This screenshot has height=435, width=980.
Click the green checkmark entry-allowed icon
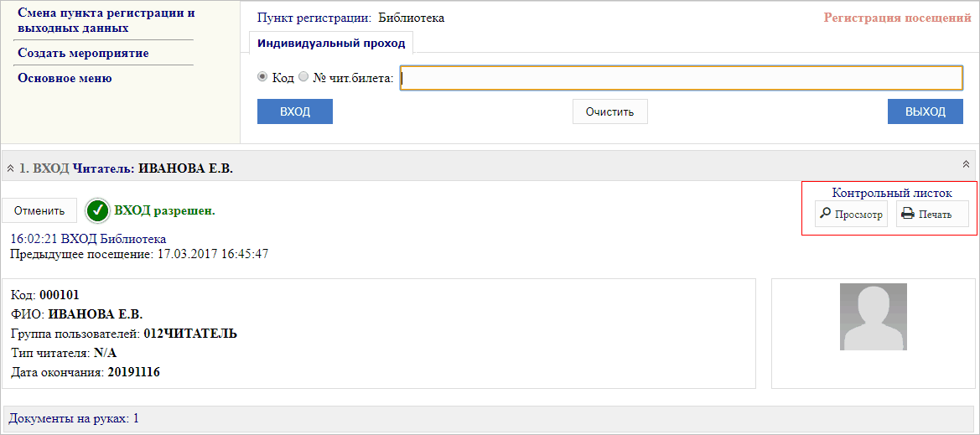(98, 210)
